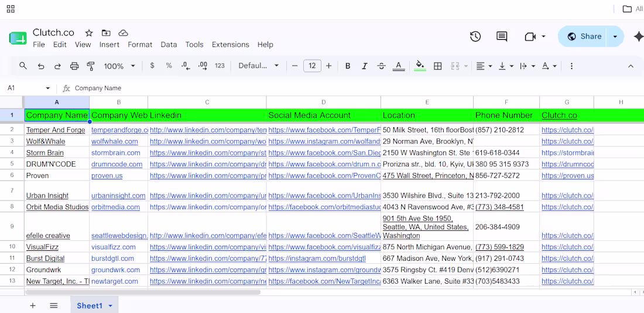Select the cell Temper And Forge
Image resolution: width=644 pixels, height=313 pixels.
(x=57, y=130)
